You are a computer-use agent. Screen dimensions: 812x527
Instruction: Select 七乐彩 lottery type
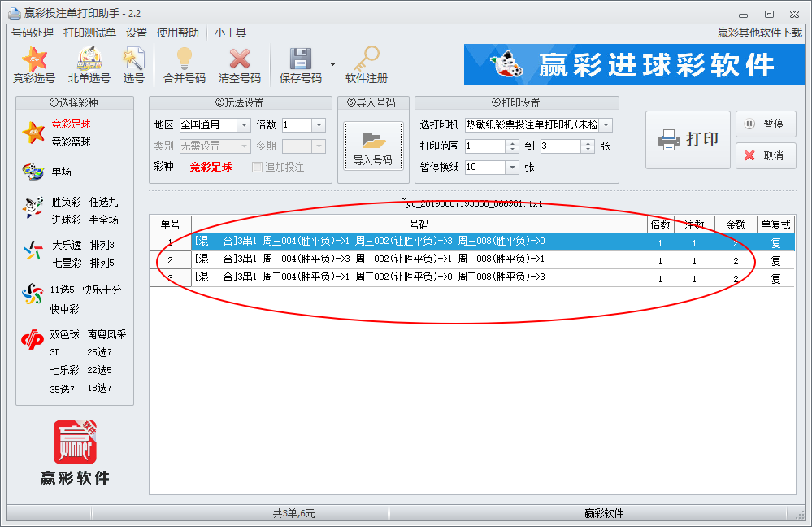[64, 370]
